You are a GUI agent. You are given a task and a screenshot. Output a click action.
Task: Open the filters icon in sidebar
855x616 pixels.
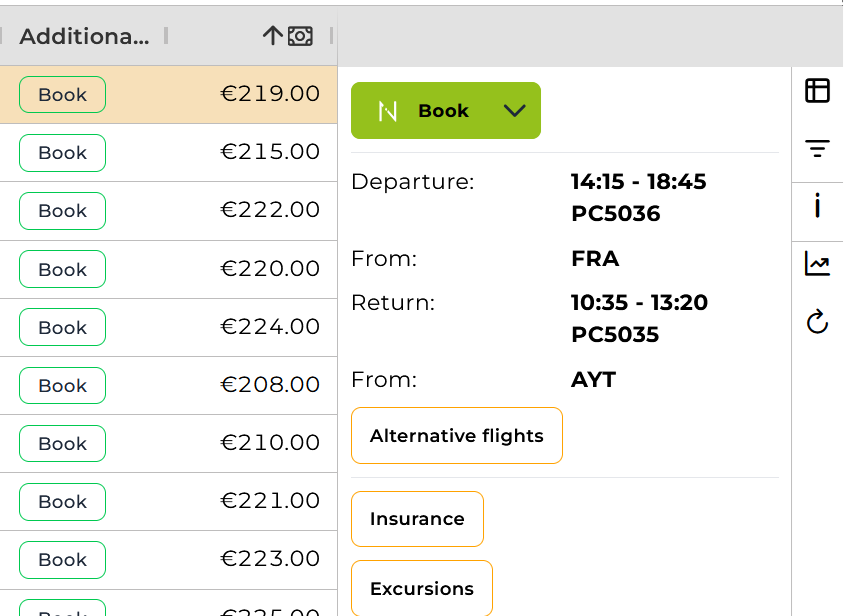pos(817,150)
